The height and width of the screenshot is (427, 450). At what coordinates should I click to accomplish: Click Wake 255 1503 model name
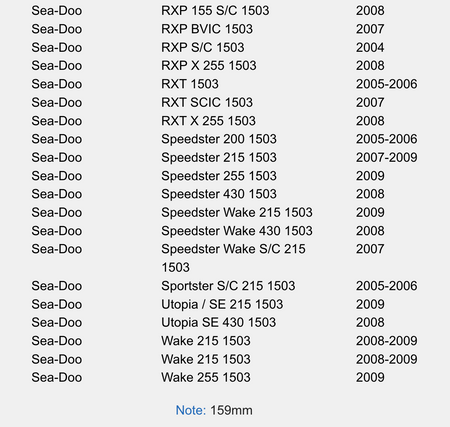(206, 377)
